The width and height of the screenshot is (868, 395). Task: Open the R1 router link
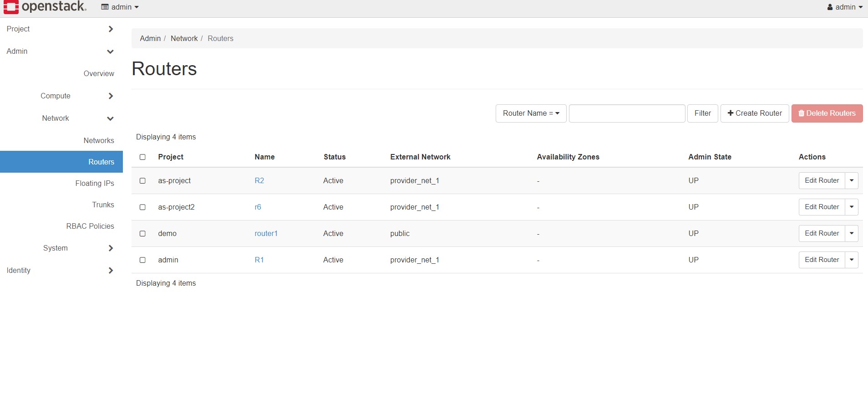(259, 260)
